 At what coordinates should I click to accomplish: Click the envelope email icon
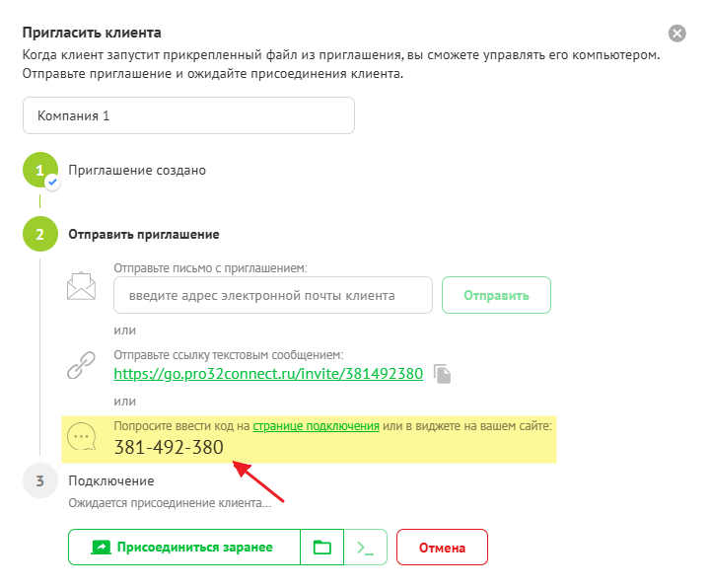pyautogui.click(x=80, y=286)
